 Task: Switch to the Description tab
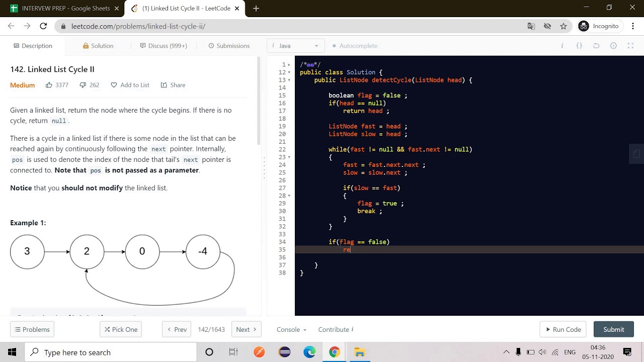pos(33,46)
